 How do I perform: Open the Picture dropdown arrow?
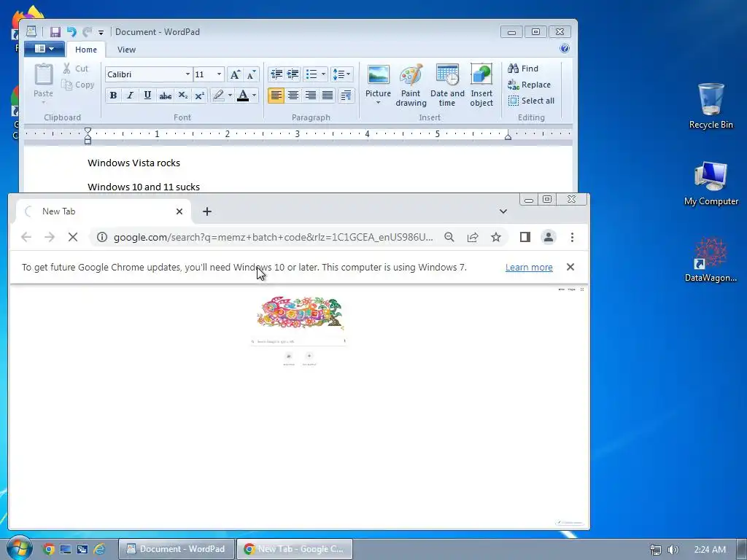click(x=379, y=103)
